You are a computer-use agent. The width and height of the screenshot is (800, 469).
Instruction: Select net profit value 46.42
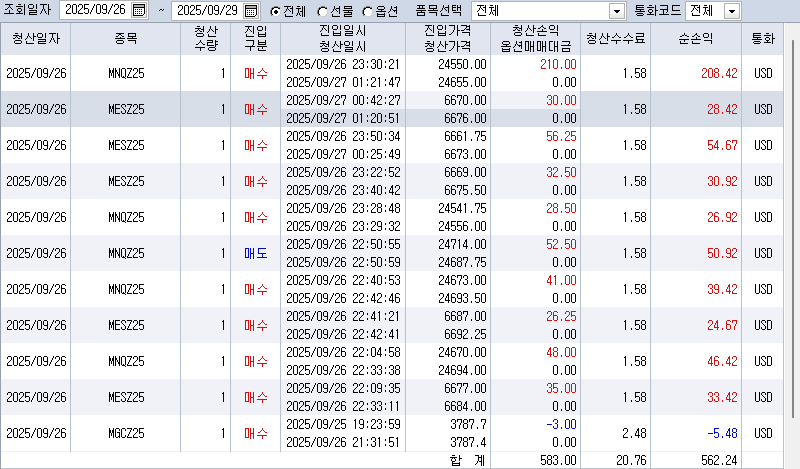point(722,361)
